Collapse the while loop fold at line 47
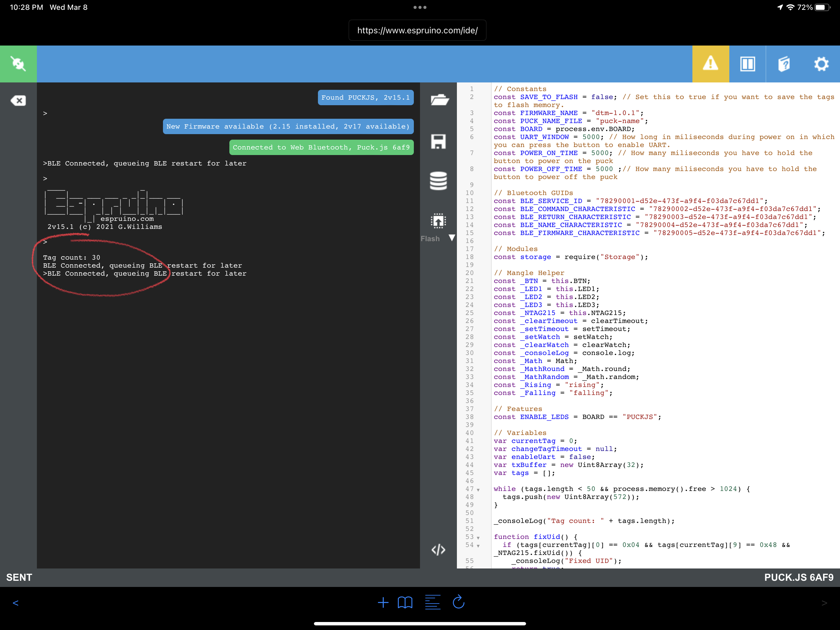This screenshot has height=630, width=840. pos(478,490)
